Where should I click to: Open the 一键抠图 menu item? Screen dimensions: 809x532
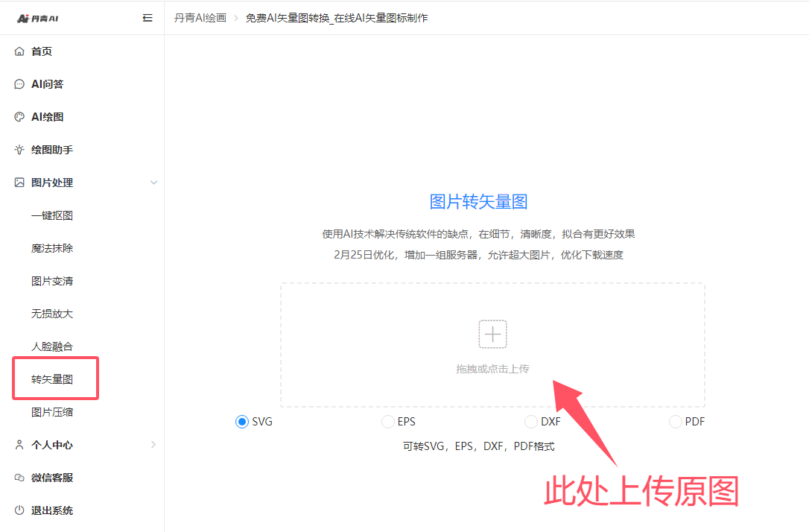tap(52, 215)
